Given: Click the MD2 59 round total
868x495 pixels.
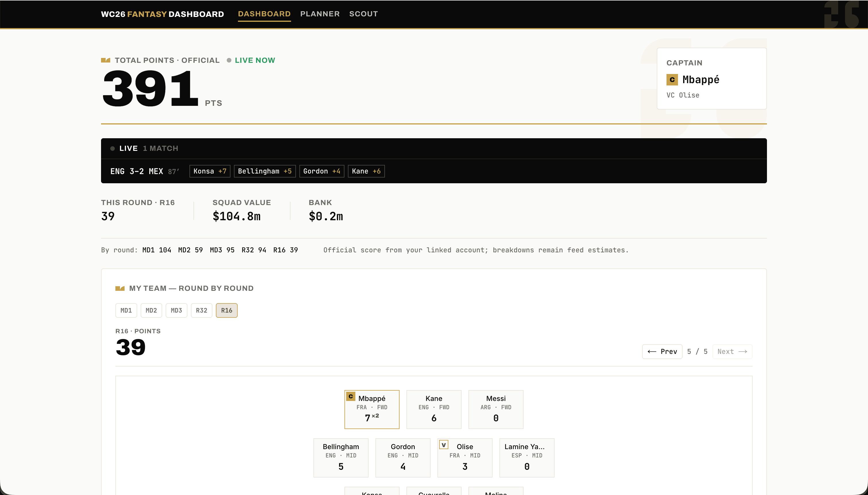Looking at the screenshot, I should [x=191, y=250].
